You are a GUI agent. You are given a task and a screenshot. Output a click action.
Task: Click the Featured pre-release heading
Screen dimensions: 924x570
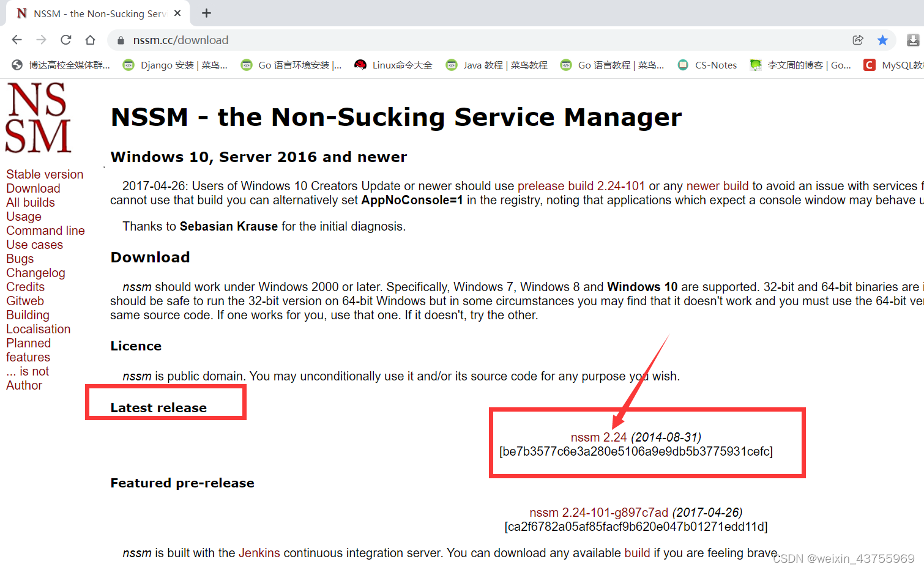coord(182,483)
